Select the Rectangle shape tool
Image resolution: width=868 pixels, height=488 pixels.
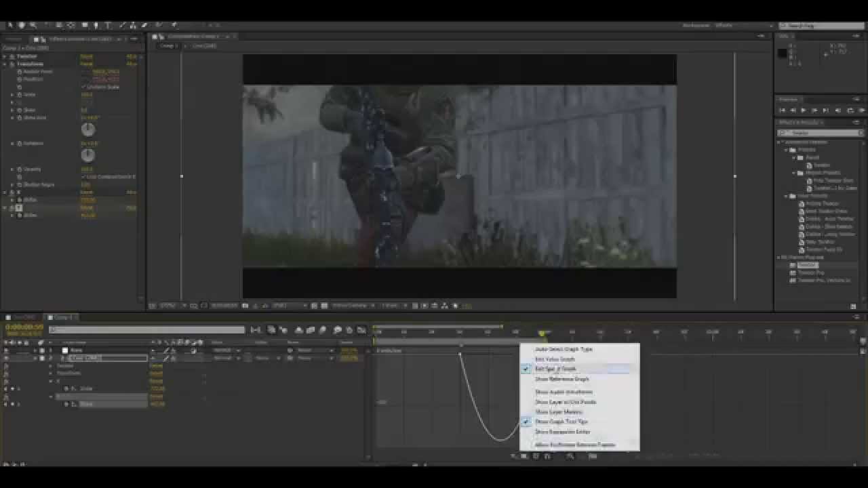(x=85, y=25)
